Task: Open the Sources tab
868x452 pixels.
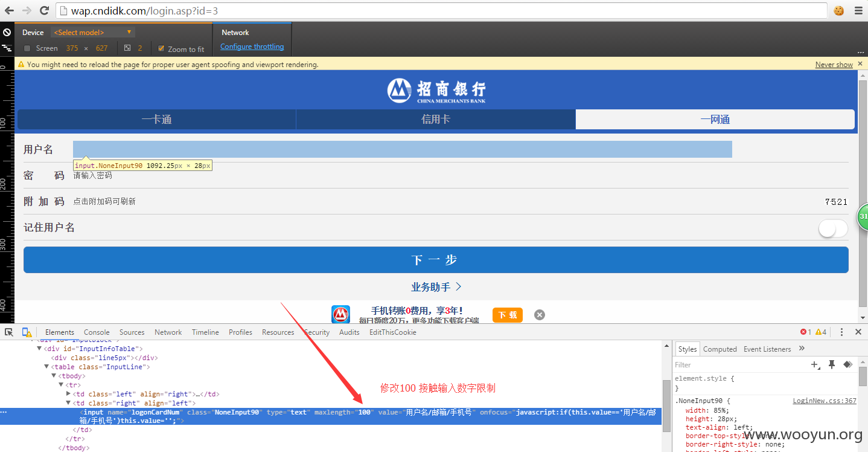Action: [132, 332]
